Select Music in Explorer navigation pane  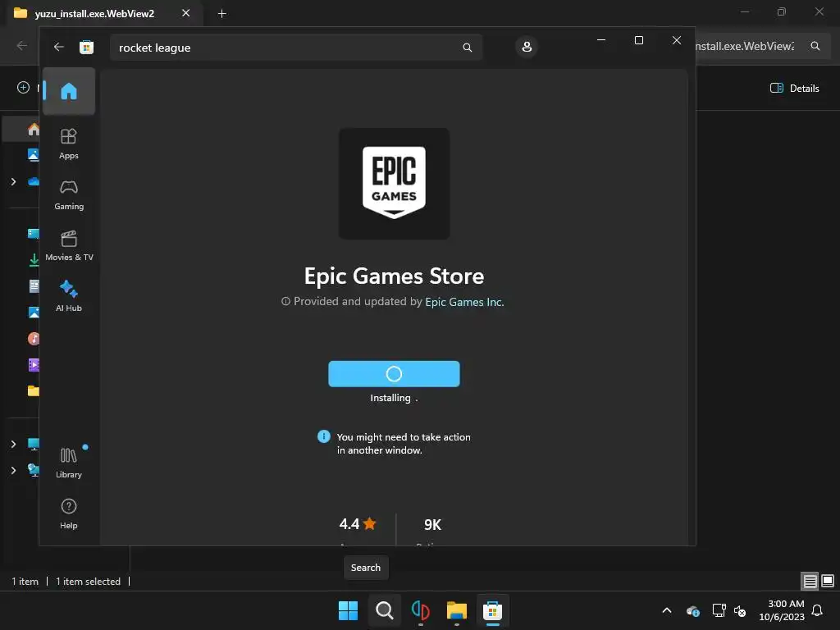pos(34,339)
